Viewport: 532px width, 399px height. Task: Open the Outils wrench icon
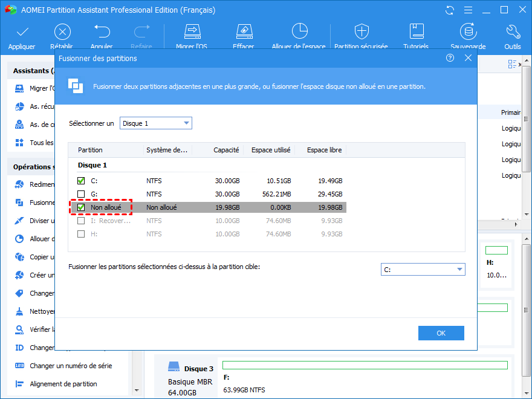pos(513,31)
